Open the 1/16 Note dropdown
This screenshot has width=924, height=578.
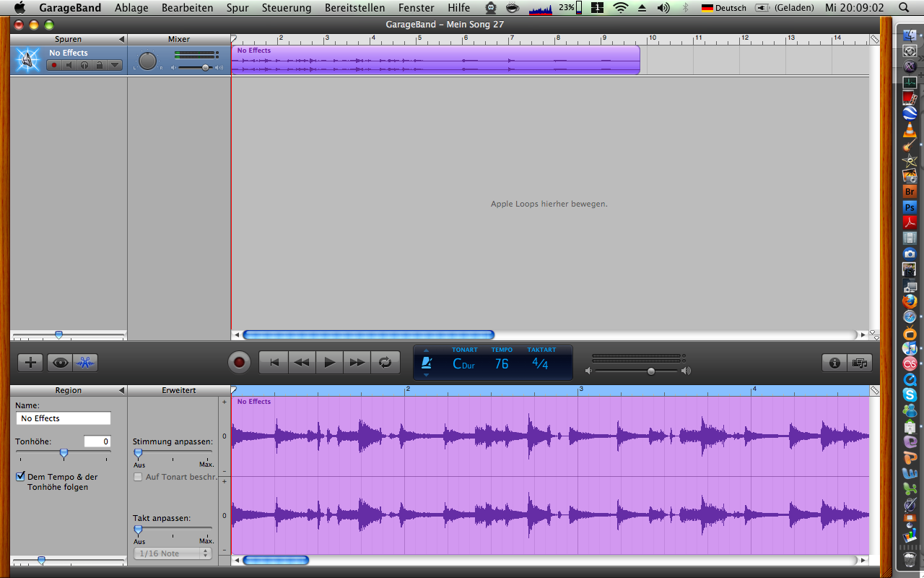pyautogui.click(x=173, y=553)
